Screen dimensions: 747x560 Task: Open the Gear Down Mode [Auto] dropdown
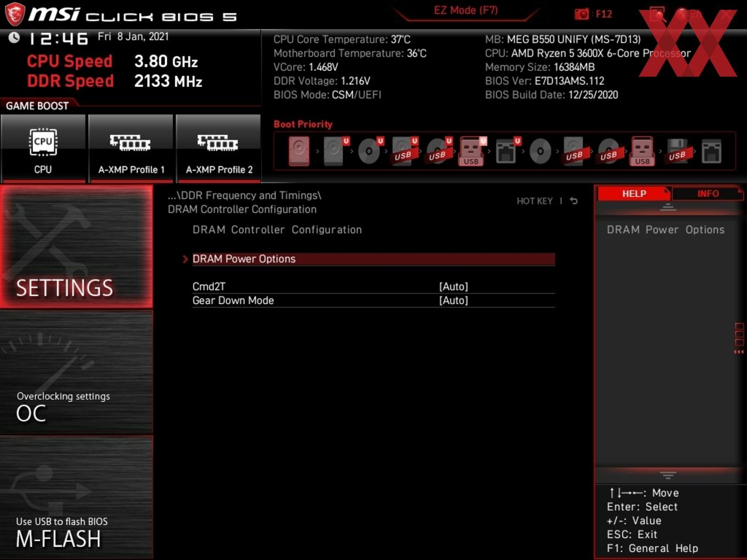(454, 301)
